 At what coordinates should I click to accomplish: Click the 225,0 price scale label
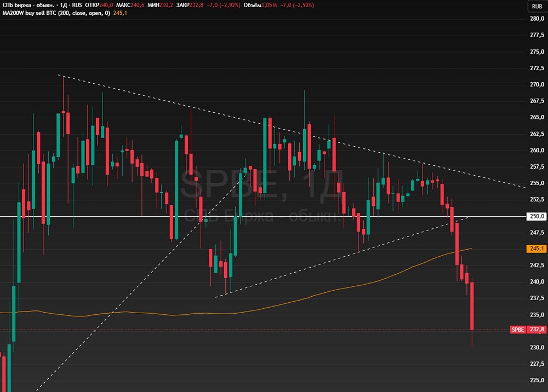click(537, 381)
